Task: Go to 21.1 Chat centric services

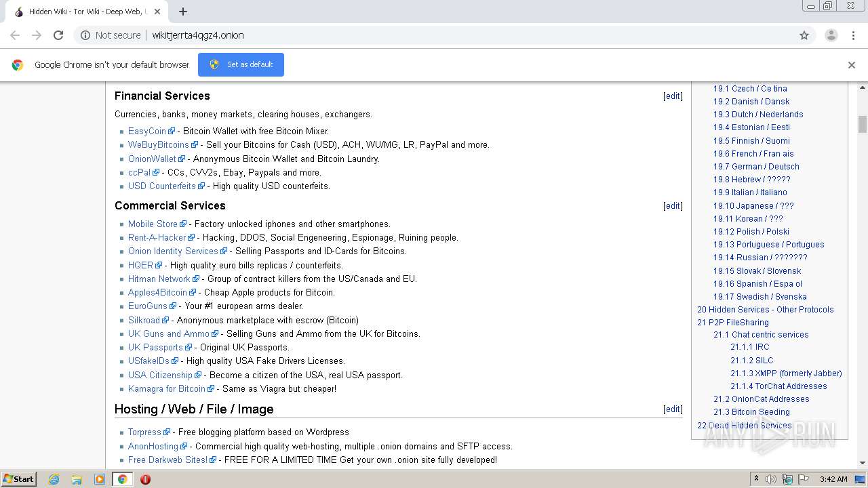Action: click(x=761, y=335)
